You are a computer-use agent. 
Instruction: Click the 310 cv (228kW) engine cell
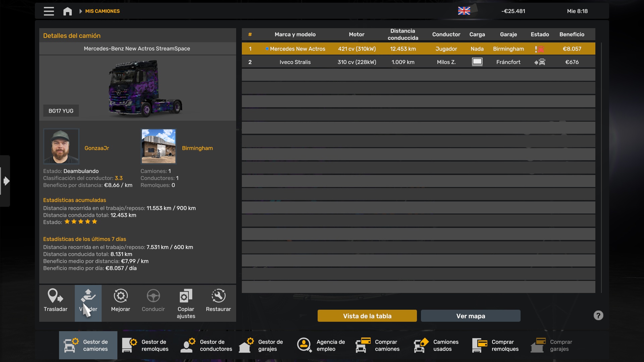357,62
